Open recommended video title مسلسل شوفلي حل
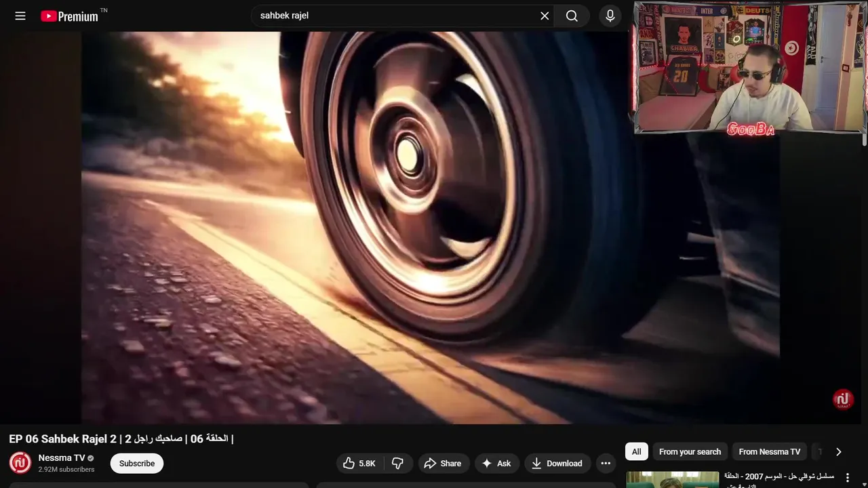Image resolution: width=868 pixels, height=488 pixels. (x=779, y=479)
